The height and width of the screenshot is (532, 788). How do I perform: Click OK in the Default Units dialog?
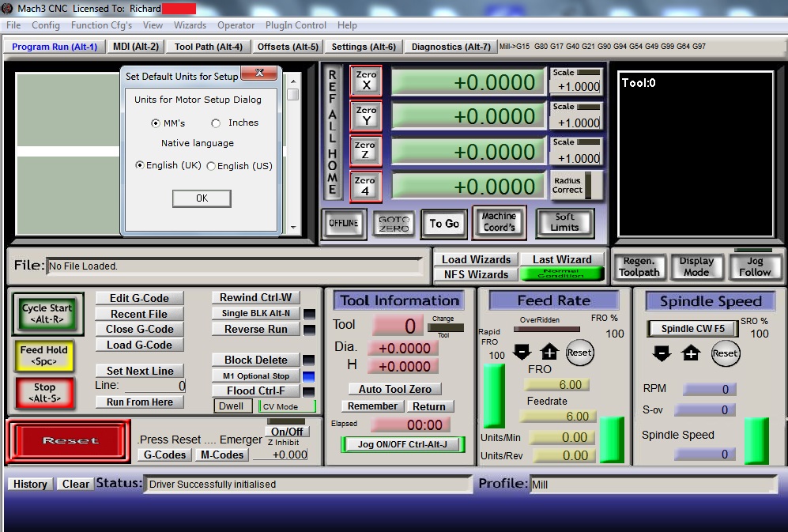click(x=202, y=198)
